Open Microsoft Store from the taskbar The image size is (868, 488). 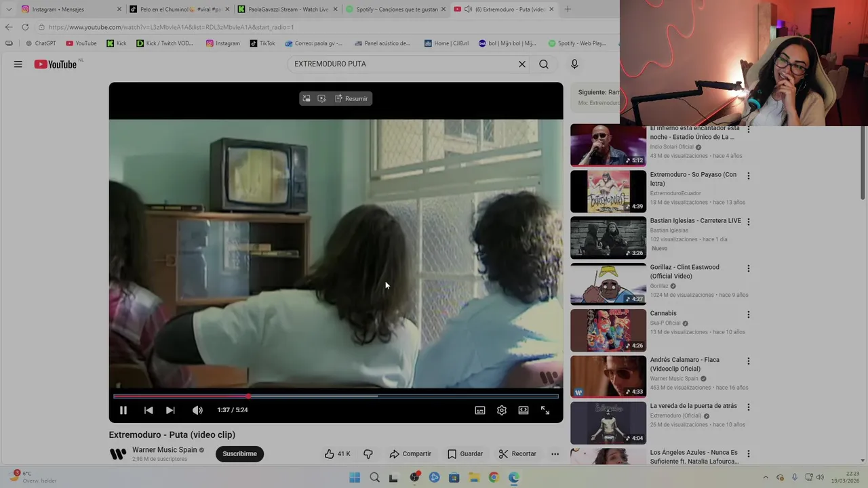[454, 478]
